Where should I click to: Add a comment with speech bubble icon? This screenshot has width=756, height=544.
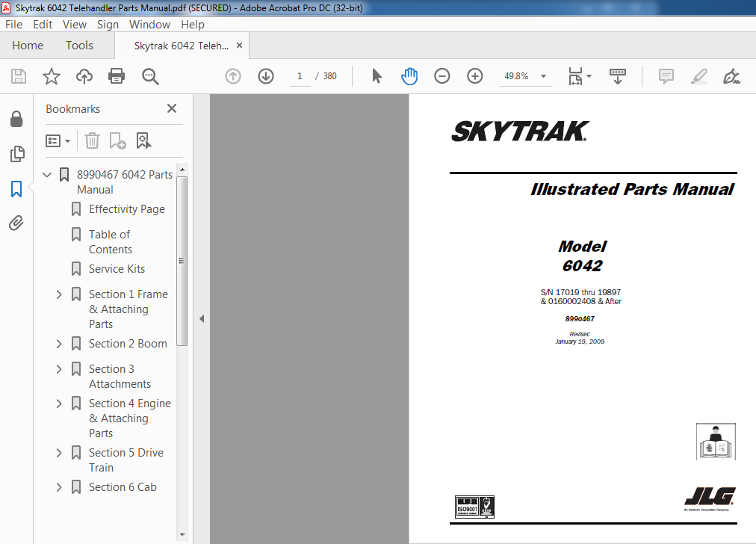point(666,76)
